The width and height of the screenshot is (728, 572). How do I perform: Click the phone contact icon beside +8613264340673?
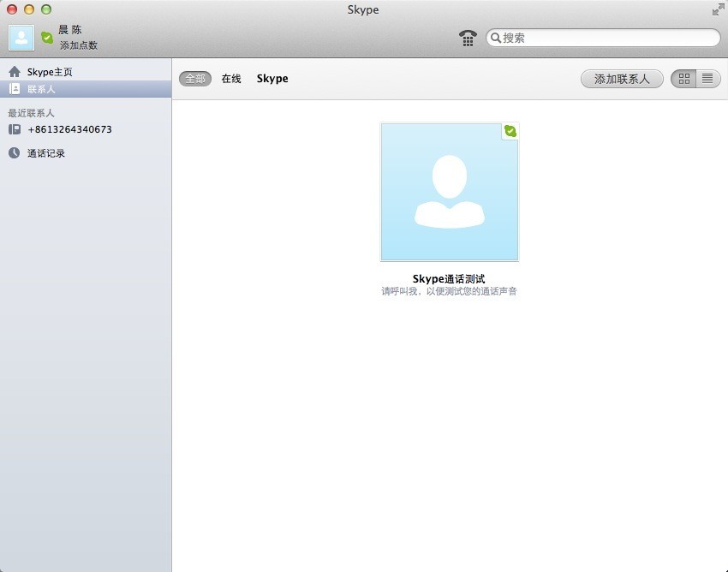[15, 129]
